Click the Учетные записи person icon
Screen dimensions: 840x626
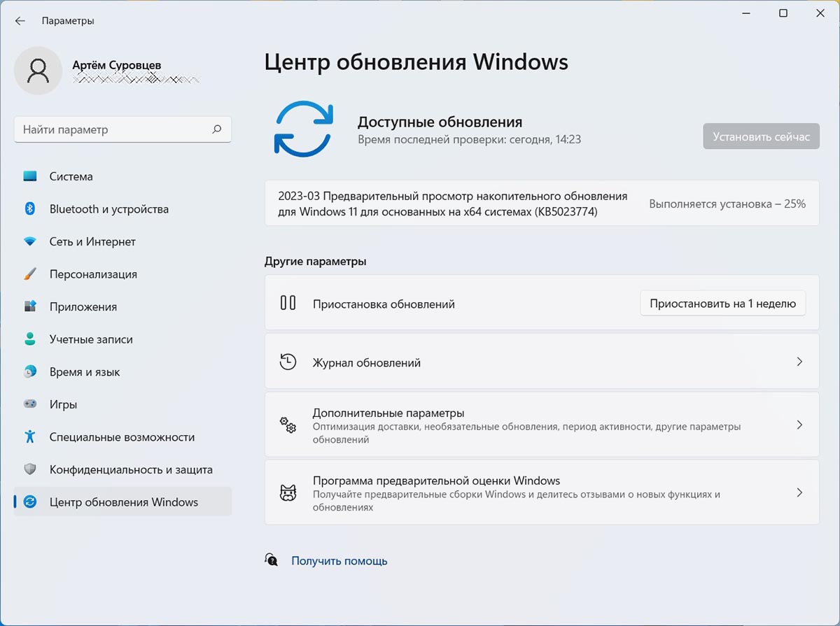30,339
